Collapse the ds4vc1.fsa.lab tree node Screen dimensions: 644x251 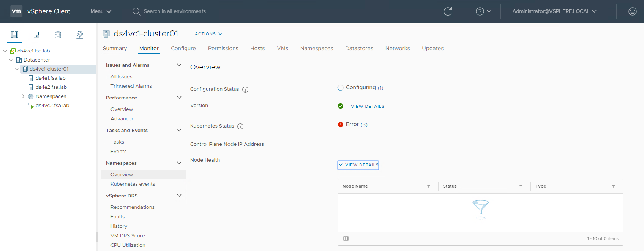(5, 51)
